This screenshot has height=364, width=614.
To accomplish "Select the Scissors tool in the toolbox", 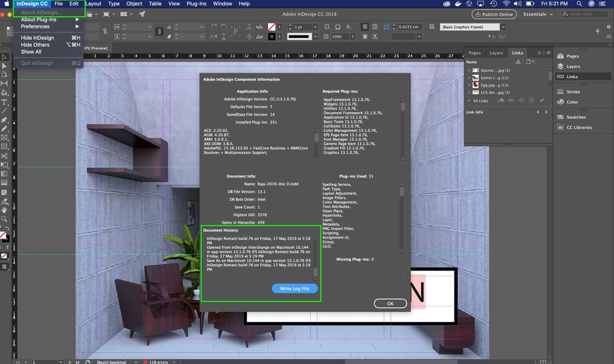I will coord(4,155).
